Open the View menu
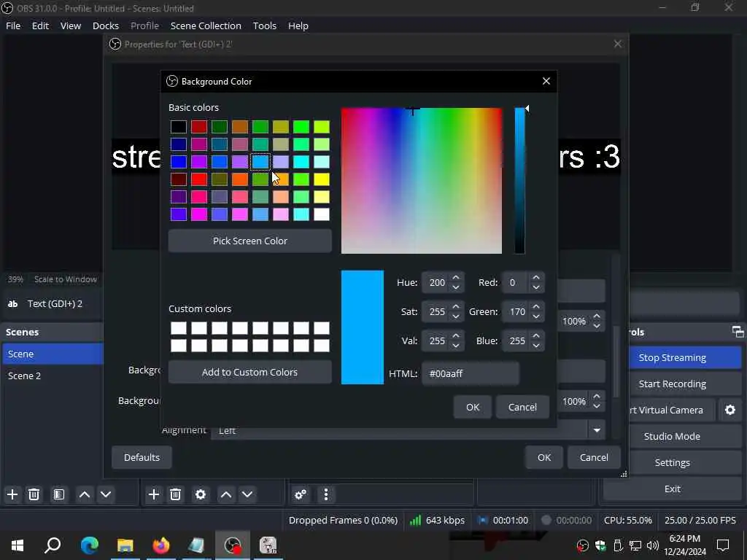 tap(71, 26)
